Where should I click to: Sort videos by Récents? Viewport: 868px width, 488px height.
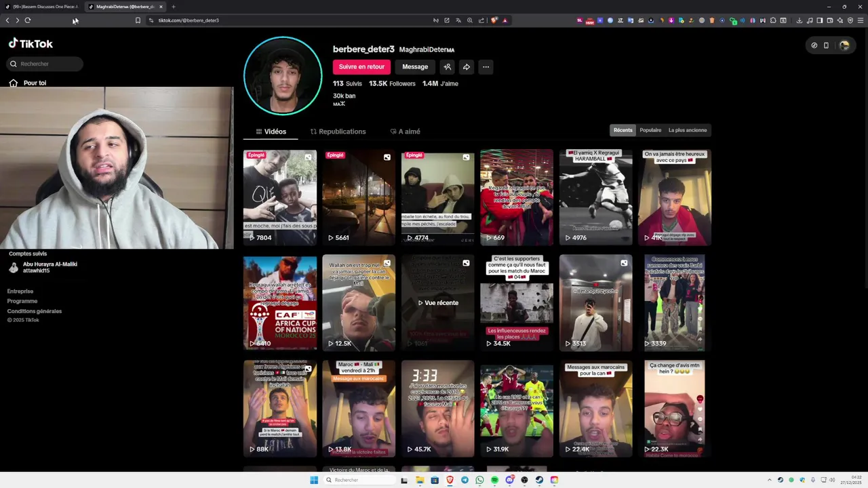pos(623,130)
